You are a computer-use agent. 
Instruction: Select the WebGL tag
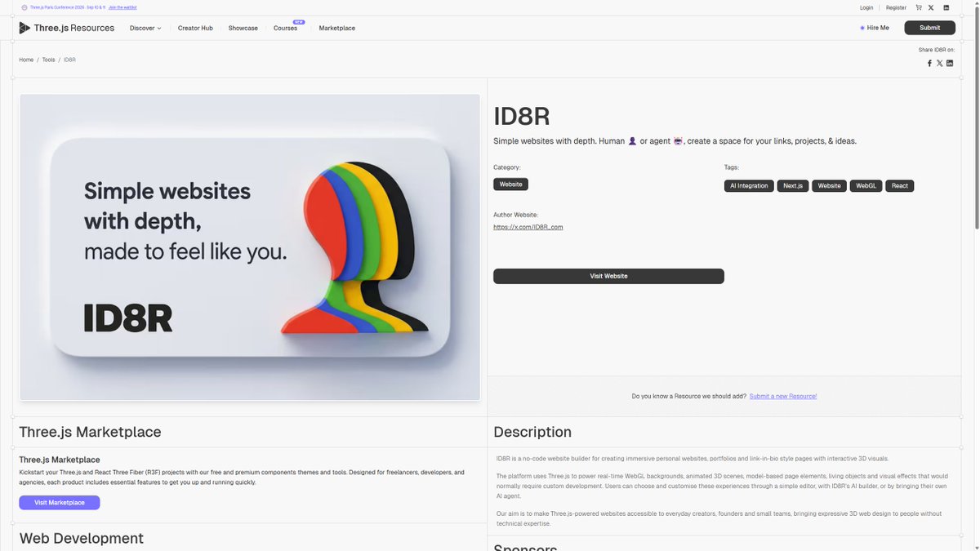tap(866, 186)
